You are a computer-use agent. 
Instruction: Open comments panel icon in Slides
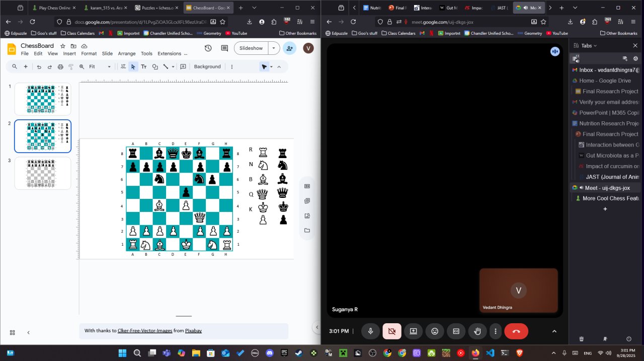(x=224, y=48)
